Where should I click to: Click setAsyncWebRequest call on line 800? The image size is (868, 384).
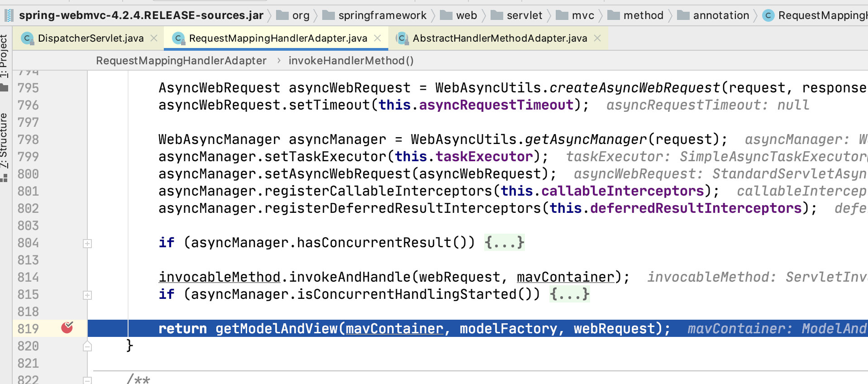[x=338, y=174]
